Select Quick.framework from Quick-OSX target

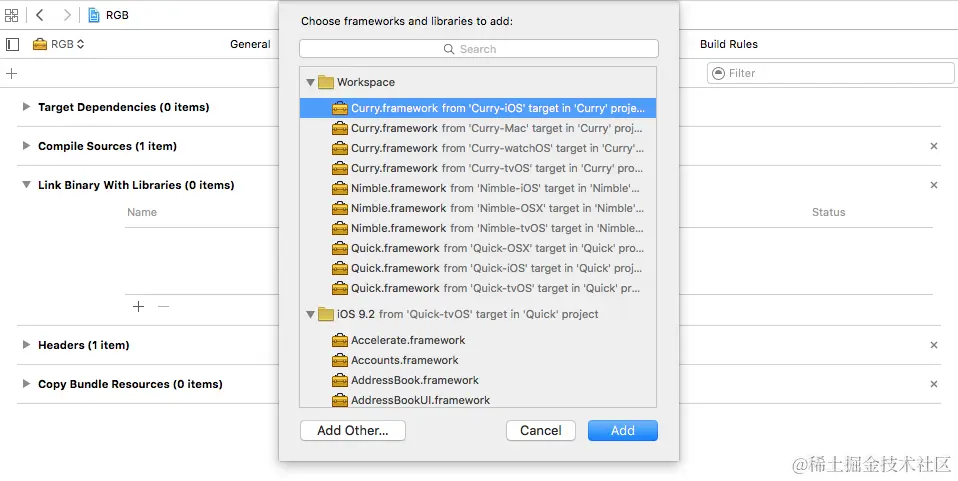click(x=478, y=248)
